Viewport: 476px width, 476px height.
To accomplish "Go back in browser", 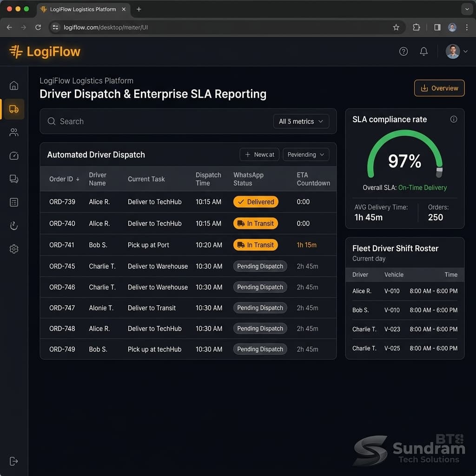I will click(9, 27).
